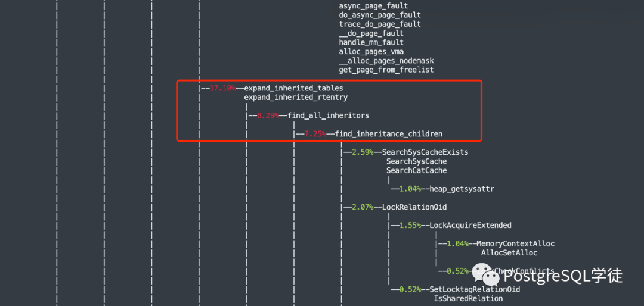
Task: Select the 17.10% percentage value
Action: tap(222, 88)
